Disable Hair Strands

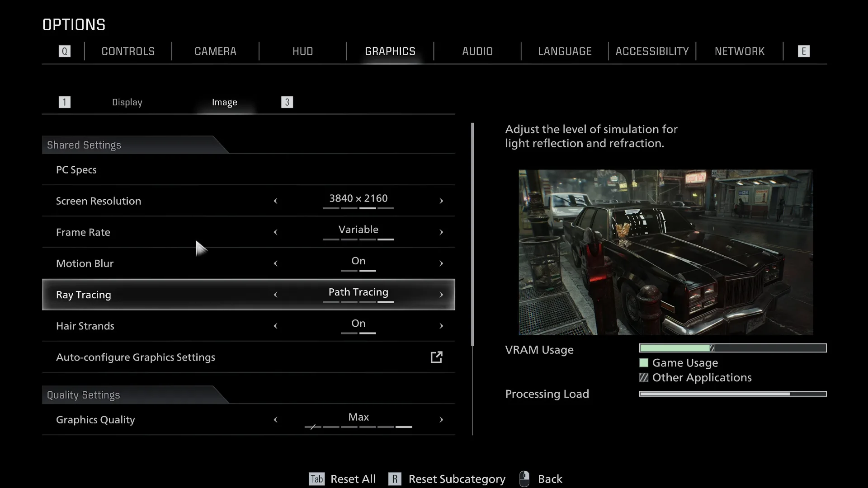[276, 326]
